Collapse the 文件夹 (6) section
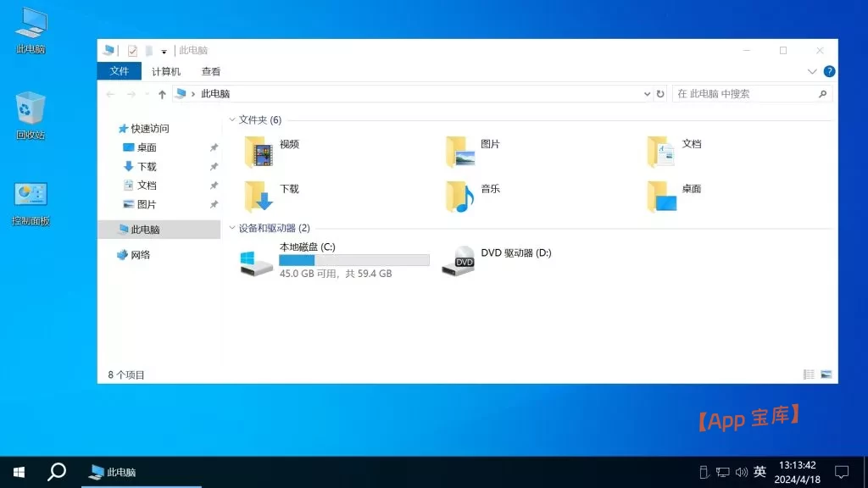Screen dimensions: 868x488 [x=232, y=119]
